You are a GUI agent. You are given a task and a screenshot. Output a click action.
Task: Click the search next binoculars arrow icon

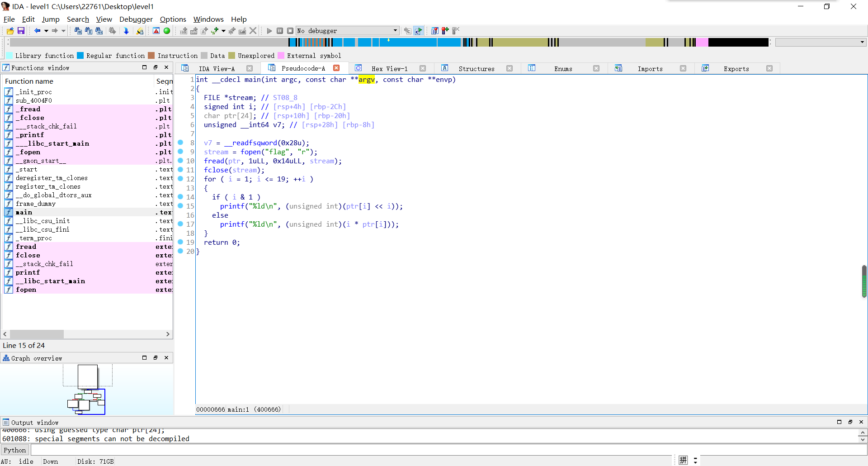click(x=113, y=31)
